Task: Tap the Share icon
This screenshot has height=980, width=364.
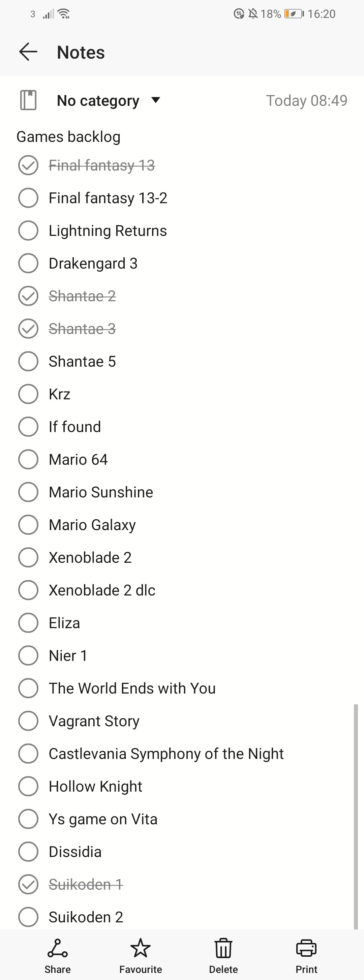Action: 57,948
